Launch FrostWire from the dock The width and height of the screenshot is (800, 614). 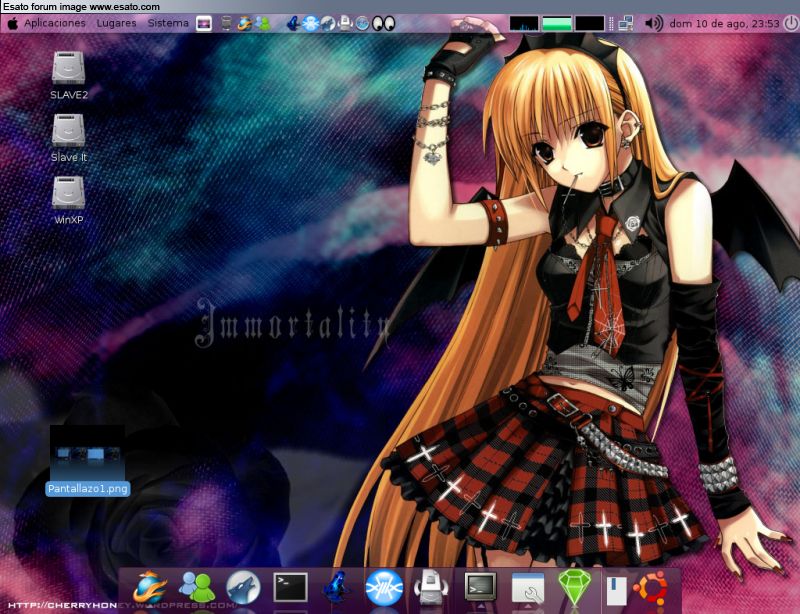[384, 587]
